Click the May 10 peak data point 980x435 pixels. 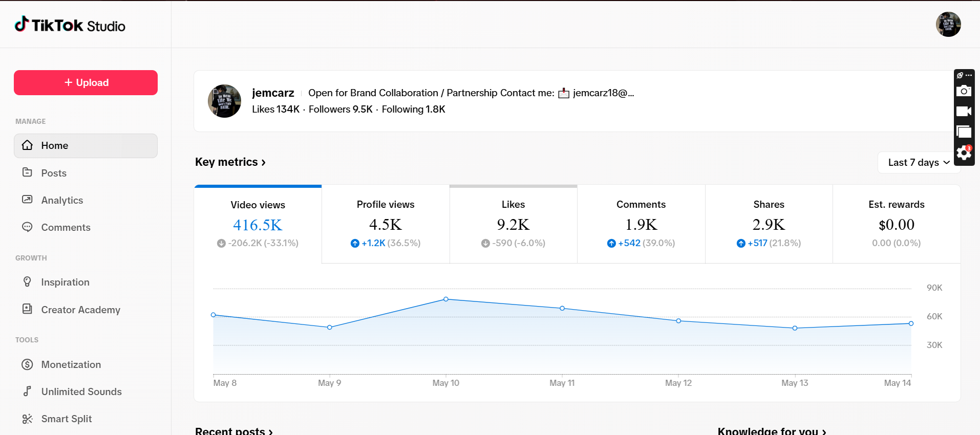[x=446, y=299]
